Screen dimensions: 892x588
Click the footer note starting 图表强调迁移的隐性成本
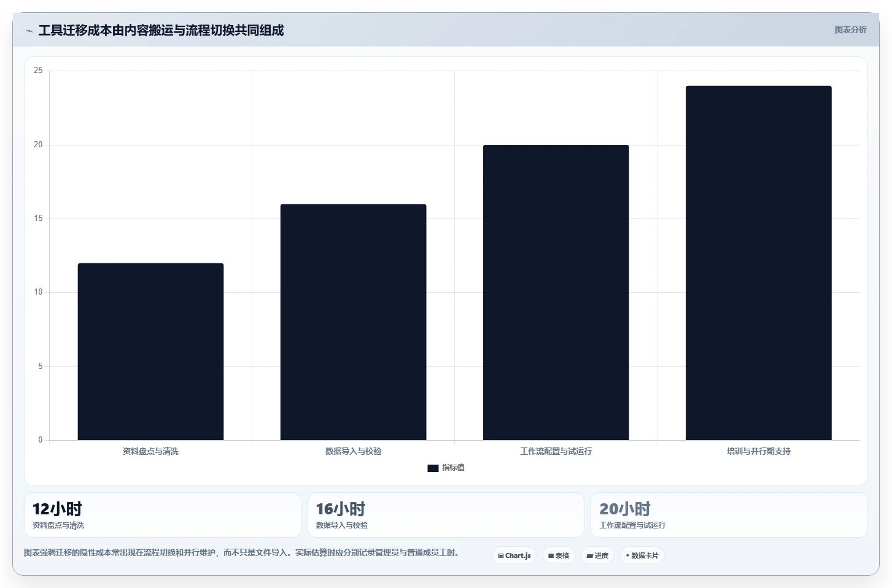pyautogui.click(x=241, y=553)
